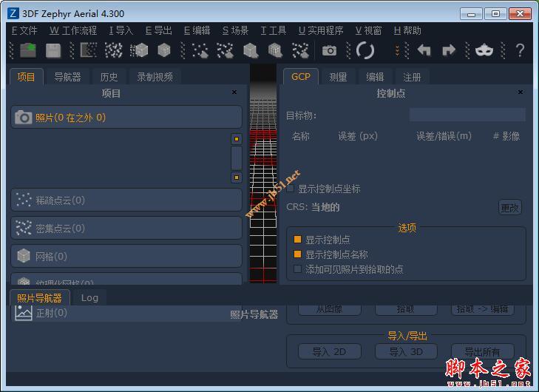Open the E 编辑 menu
This screenshot has height=392, width=539.
pos(197,30)
